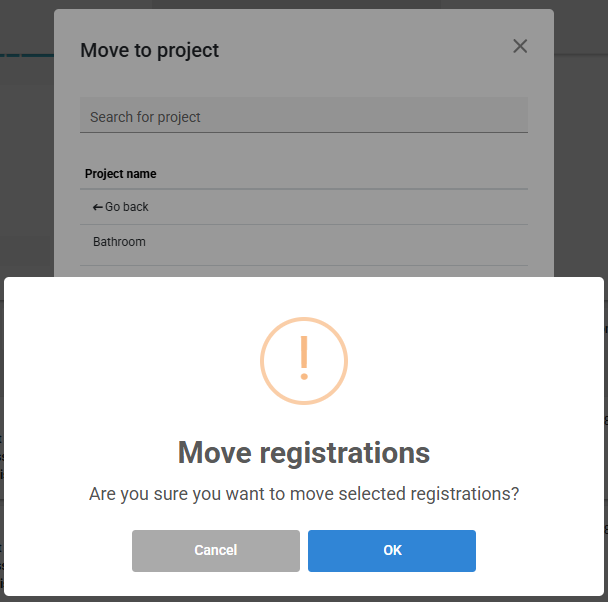Choose the Bathroom project
608x602 pixels.
click(x=304, y=242)
